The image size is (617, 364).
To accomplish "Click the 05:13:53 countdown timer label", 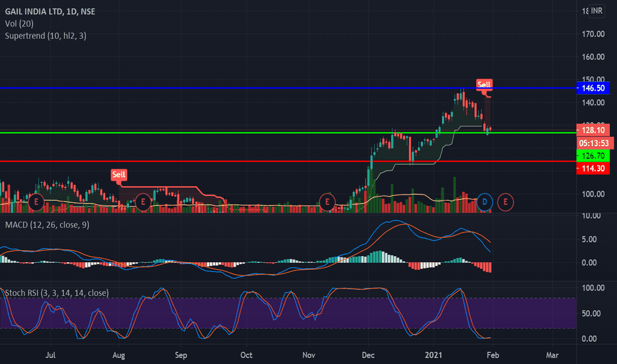I will pos(594,143).
